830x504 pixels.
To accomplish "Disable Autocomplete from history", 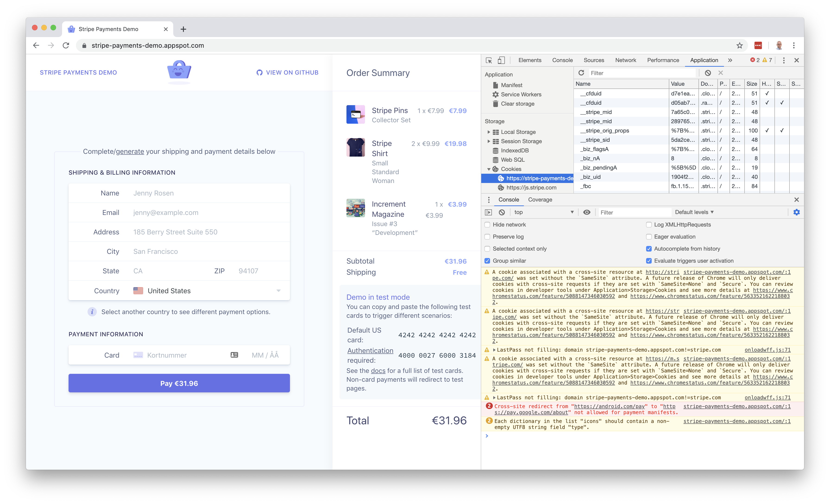I will click(649, 249).
